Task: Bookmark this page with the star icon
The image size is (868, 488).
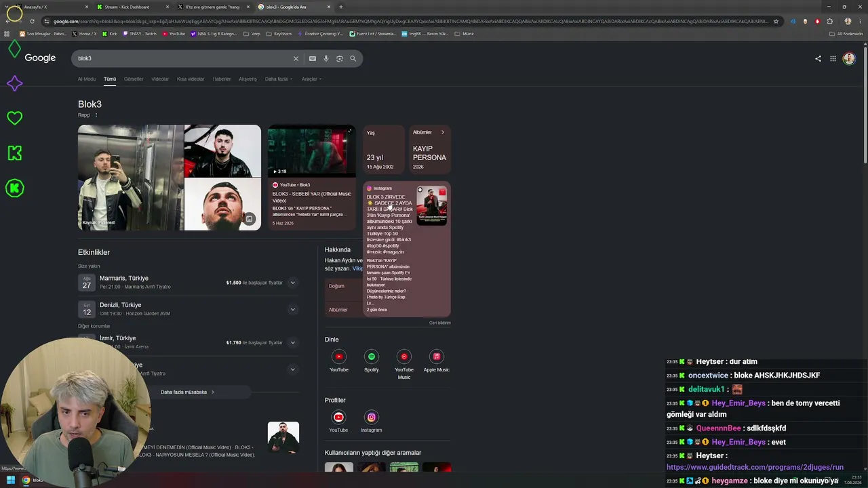Action: [x=776, y=21]
